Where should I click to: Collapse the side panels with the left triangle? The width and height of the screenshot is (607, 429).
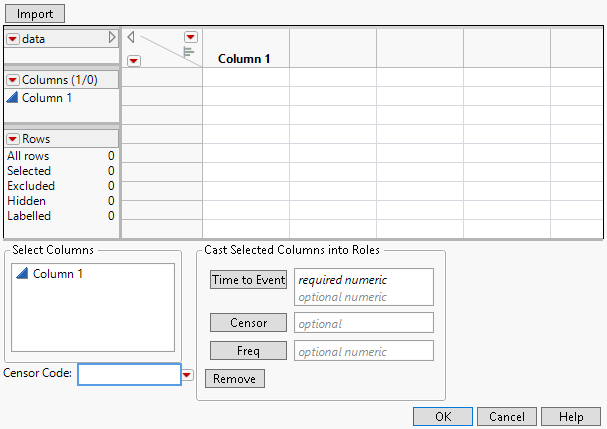coord(131,37)
